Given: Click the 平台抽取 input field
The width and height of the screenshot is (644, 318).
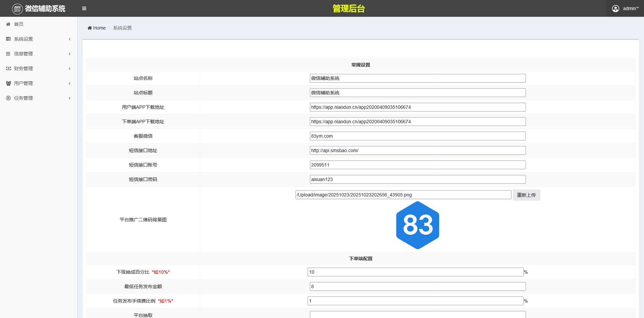Looking at the screenshot, I should coord(418,315).
